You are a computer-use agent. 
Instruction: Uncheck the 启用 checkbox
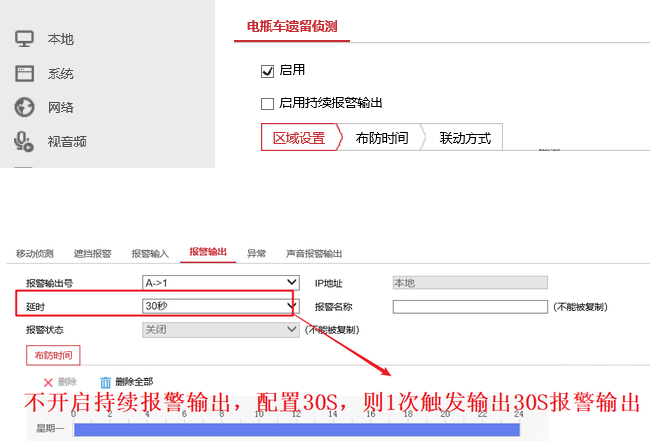(267, 71)
